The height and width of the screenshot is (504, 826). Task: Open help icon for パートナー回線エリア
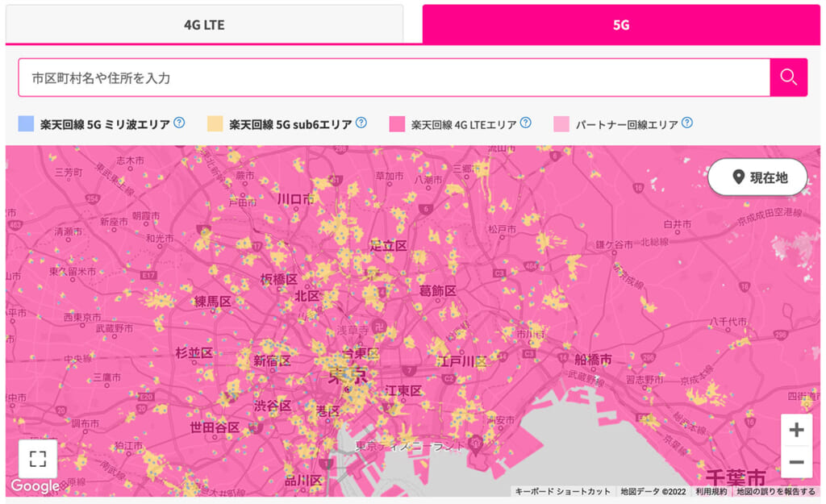tap(687, 123)
